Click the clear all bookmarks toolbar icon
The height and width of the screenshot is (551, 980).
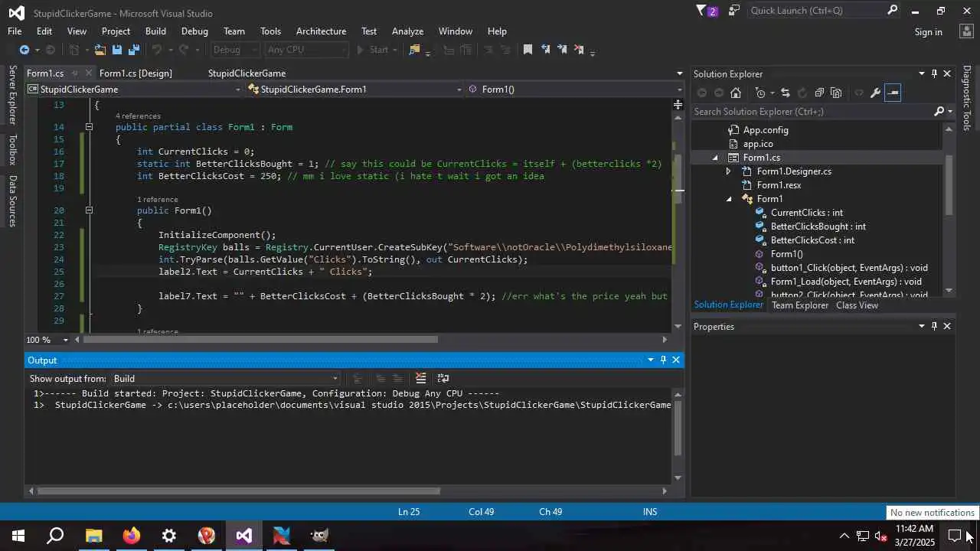click(x=579, y=50)
